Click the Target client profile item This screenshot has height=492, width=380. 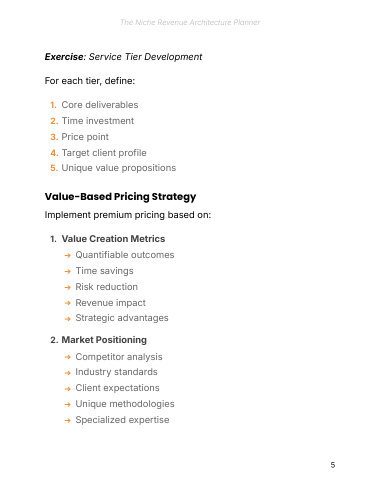coord(104,153)
